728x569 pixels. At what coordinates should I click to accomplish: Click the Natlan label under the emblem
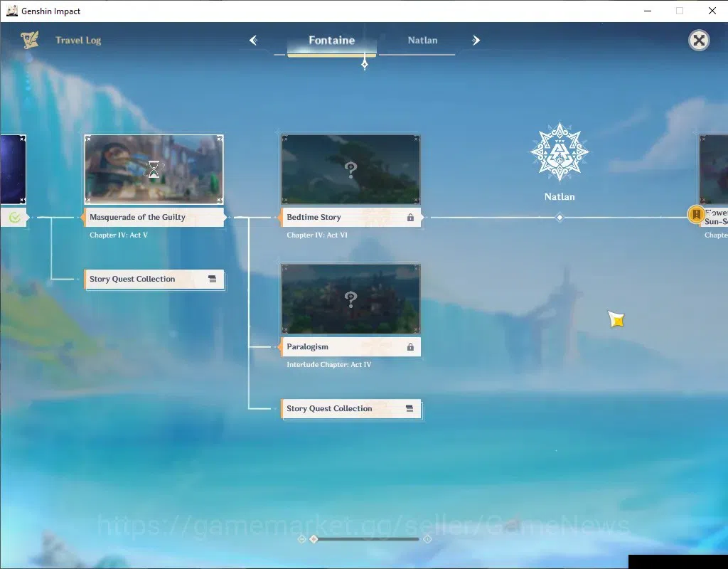[560, 196]
